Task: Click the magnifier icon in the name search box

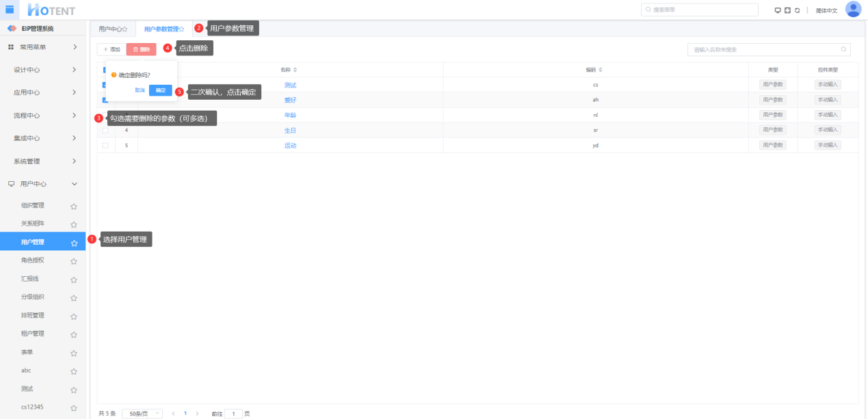Action: click(x=843, y=49)
